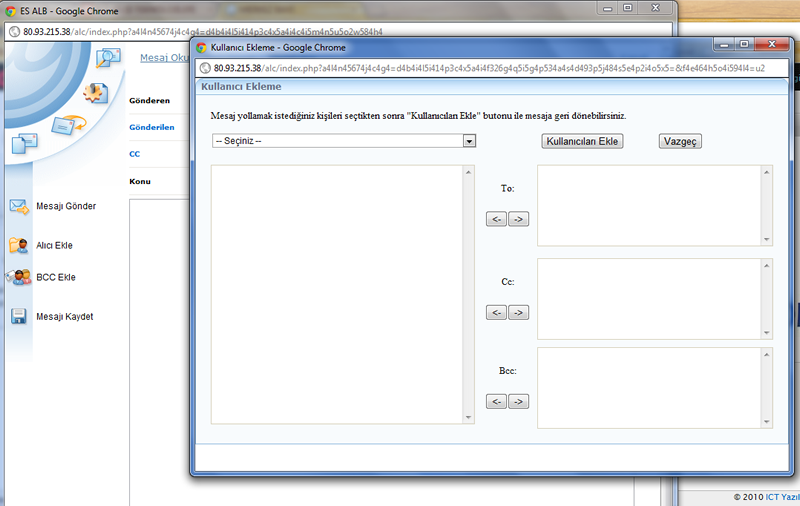Screen dimensions: 800x506
Task: Open the Mesaj Oku link
Action: click(x=165, y=57)
